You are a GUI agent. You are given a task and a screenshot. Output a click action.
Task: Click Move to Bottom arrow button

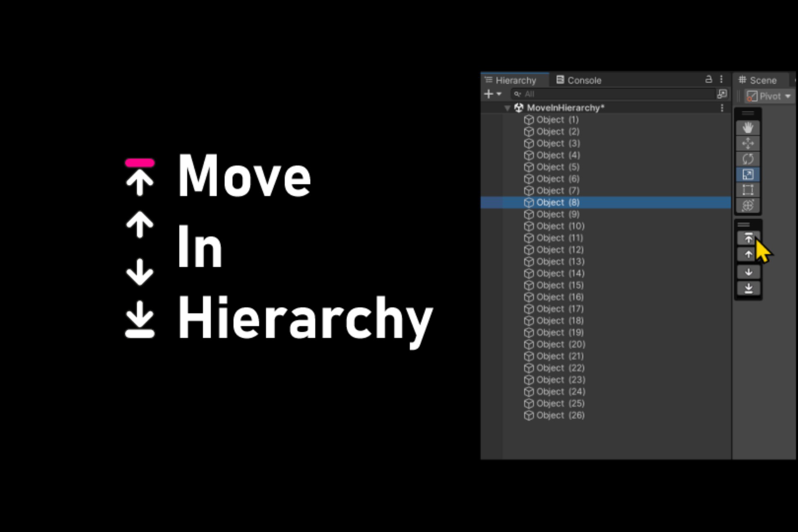coord(748,288)
